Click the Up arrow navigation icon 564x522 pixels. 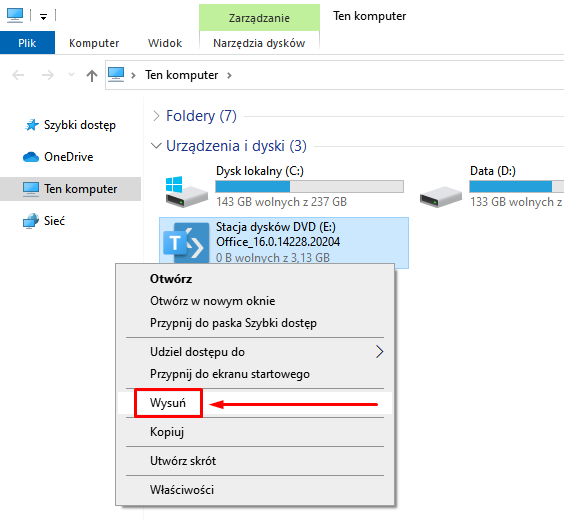pos(92,76)
